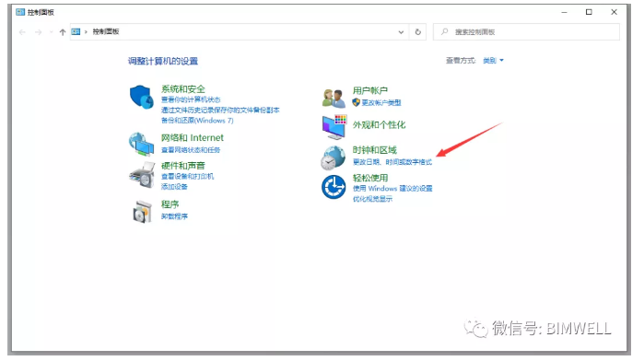Viewport: 644px width, 361px height.
Task: Expand the breadcrumb chevron before 控制面板
Action: click(86, 31)
